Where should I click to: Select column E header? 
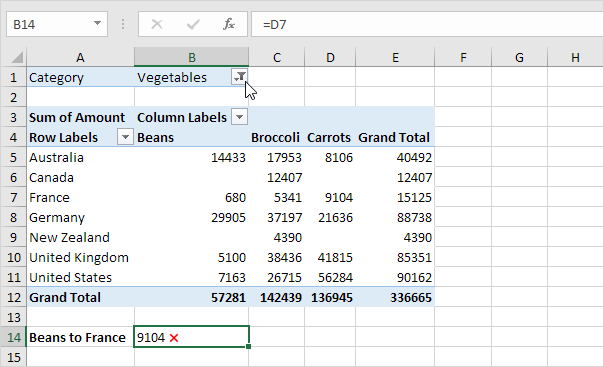pyautogui.click(x=395, y=57)
